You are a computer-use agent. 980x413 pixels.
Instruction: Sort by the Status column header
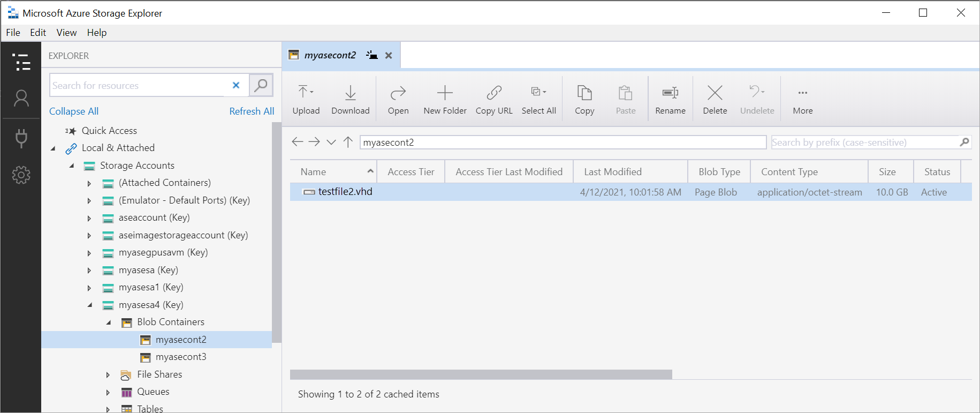pos(937,171)
